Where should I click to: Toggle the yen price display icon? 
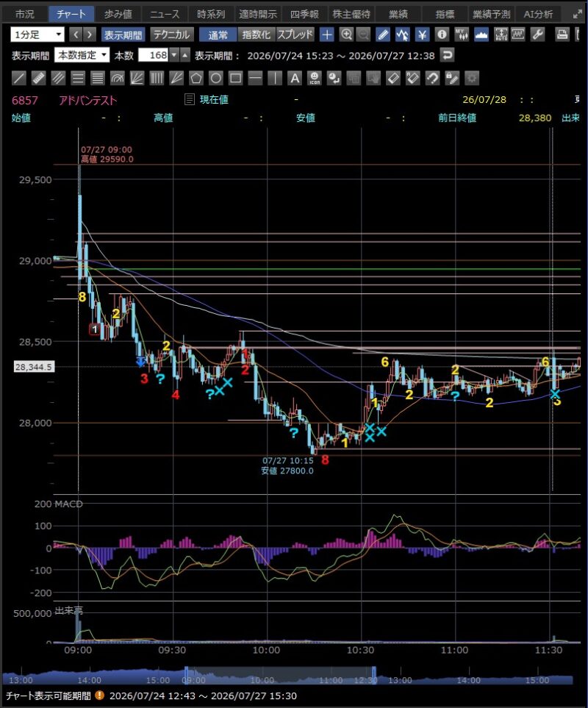pyautogui.click(x=423, y=35)
